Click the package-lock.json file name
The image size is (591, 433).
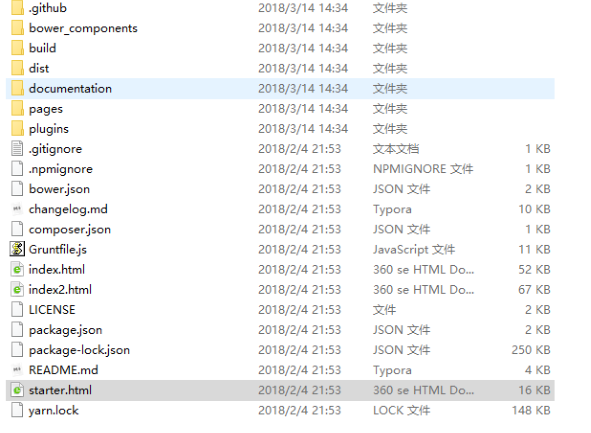pyautogui.click(x=80, y=350)
